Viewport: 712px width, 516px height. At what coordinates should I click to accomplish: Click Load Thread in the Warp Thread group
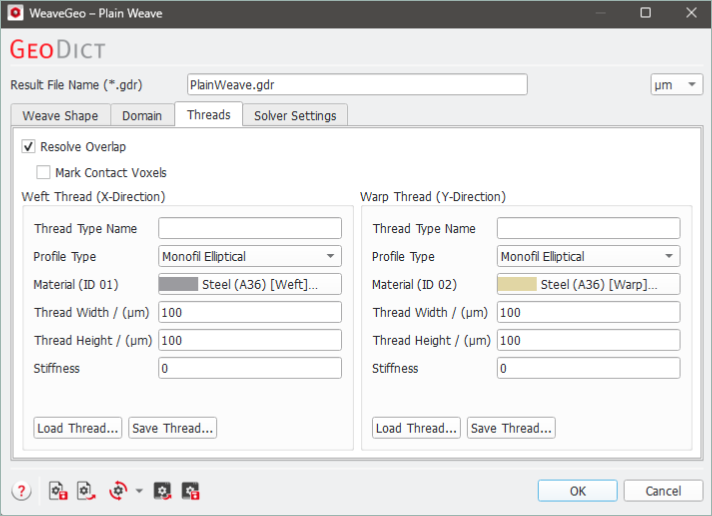416,428
